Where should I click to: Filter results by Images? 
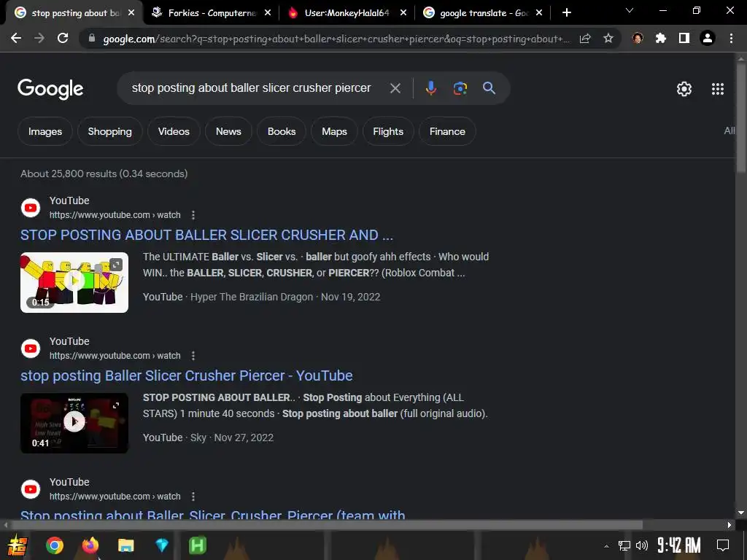click(x=45, y=131)
